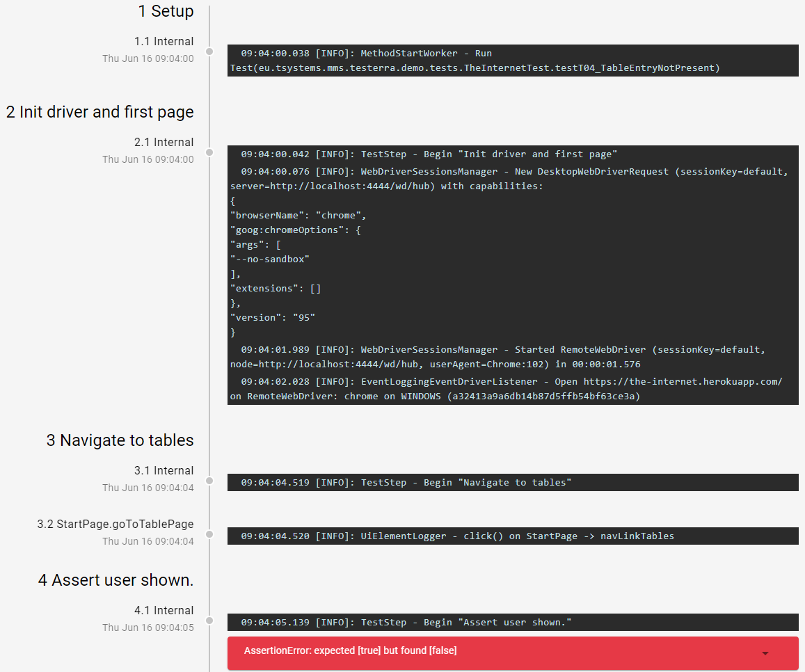Click the '"extensions": []' capability line
The height and width of the screenshot is (672, 805).
[x=276, y=289]
